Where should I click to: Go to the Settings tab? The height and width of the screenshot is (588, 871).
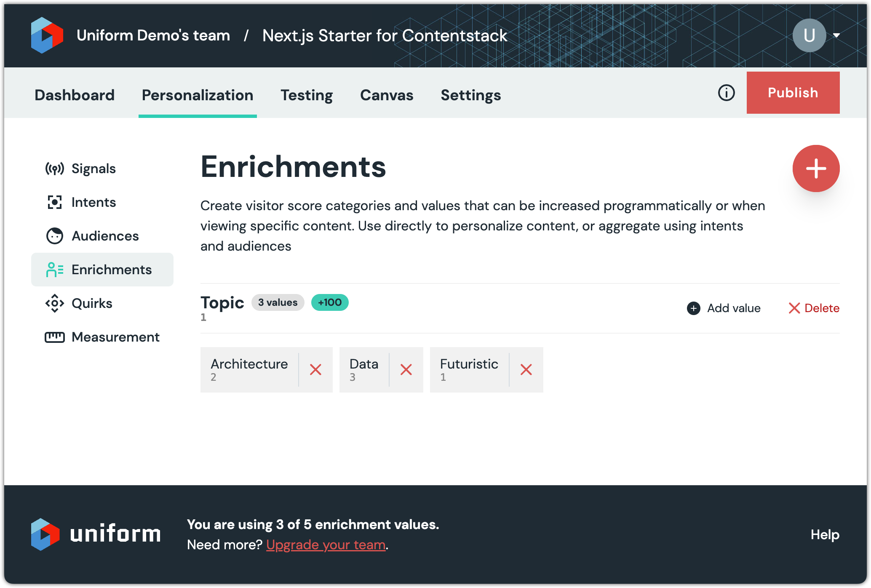(471, 95)
